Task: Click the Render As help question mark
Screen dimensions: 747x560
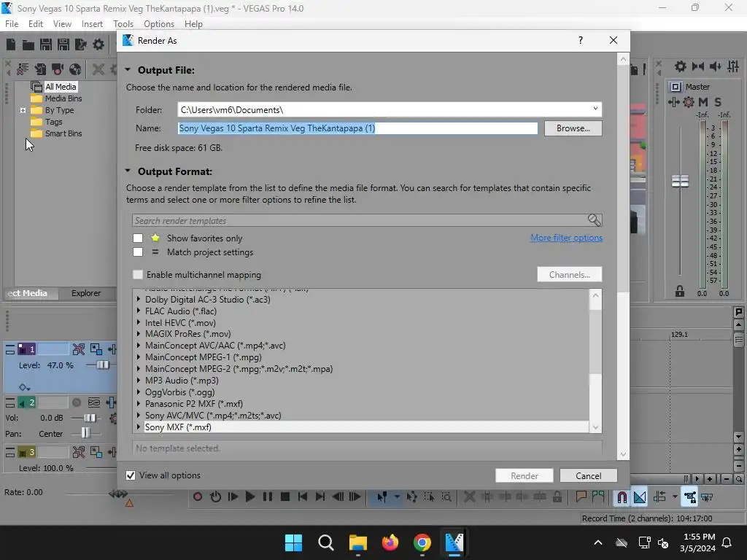Action: (580, 41)
